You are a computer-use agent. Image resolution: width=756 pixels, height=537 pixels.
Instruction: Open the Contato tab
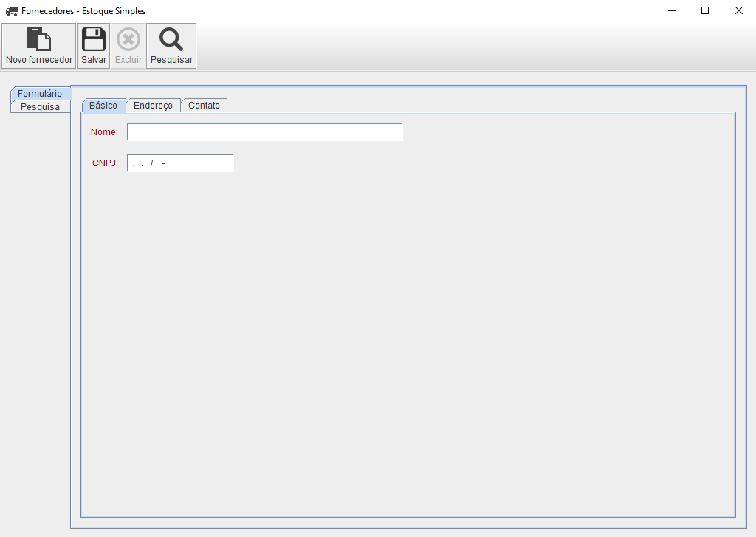tap(204, 106)
